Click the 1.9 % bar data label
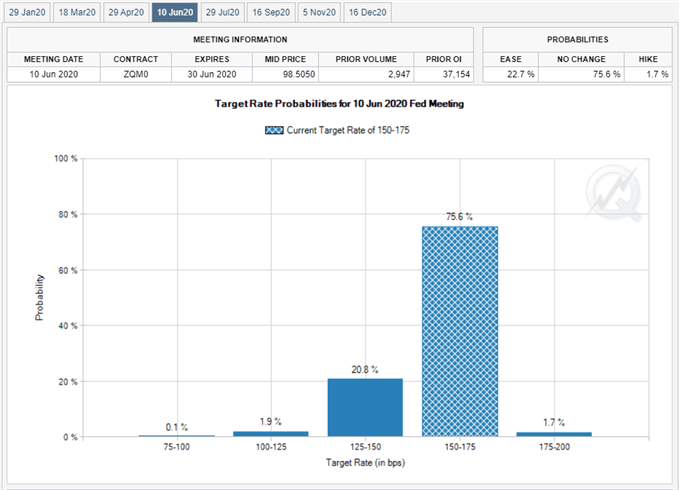The width and height of the screenshot is (679, 490). [271, 421]
